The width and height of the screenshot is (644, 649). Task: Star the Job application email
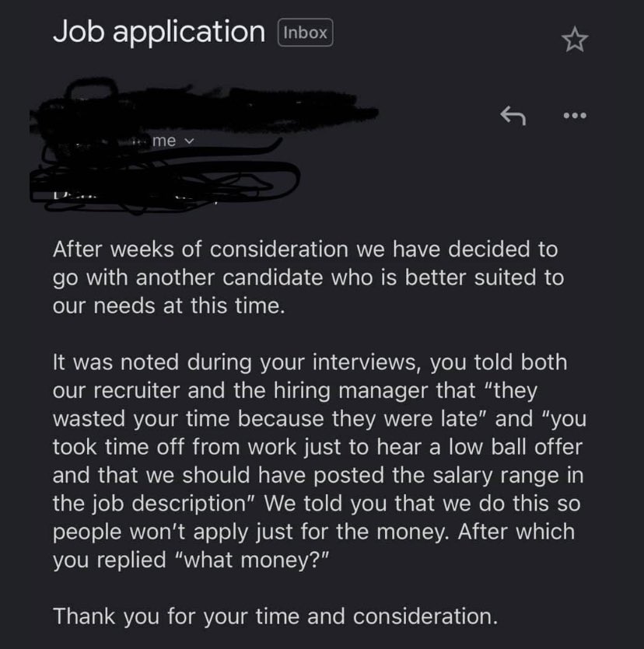[575, 40]
